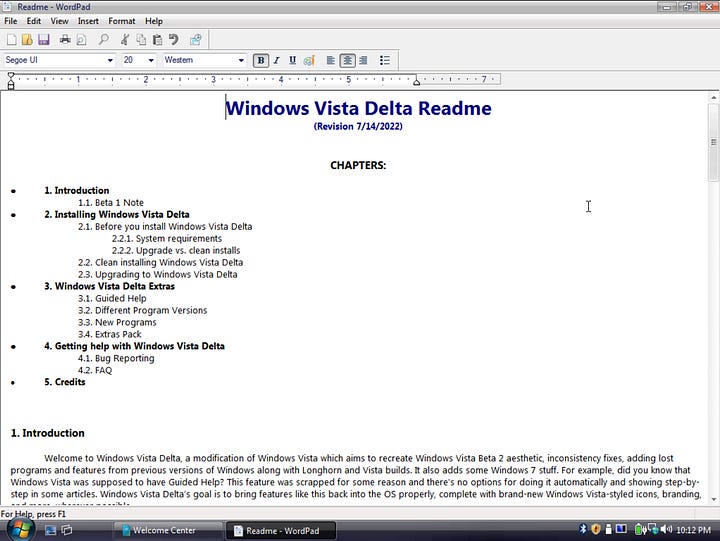Viewport: 720px width, 541px height.
Task: Click '3.4. Extras Pack' line
Action: (109, 334)
